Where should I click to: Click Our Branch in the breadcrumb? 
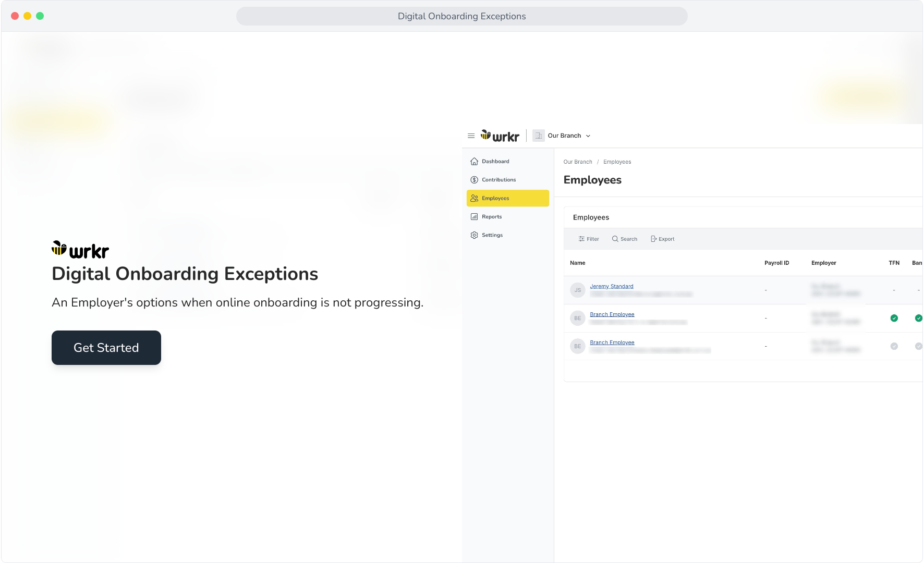[578, 162]
